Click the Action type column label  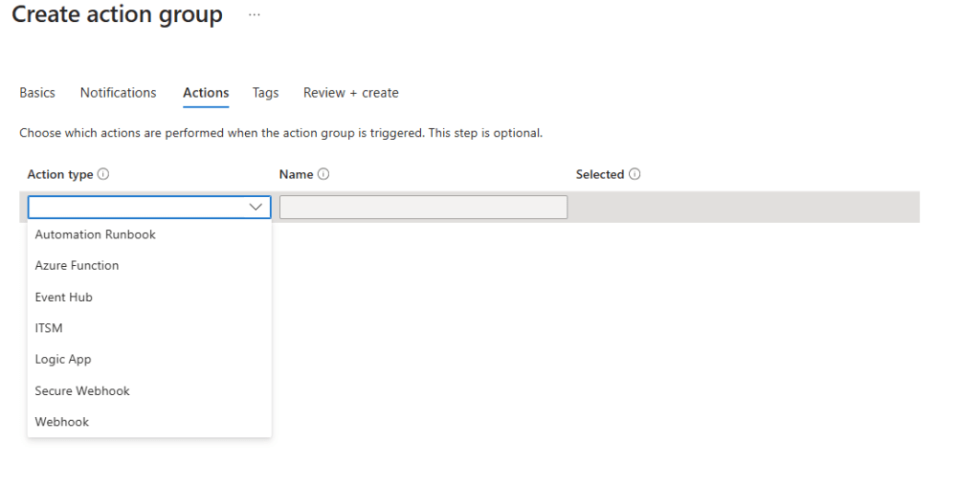pyautogui.click(x=60, y=174)
